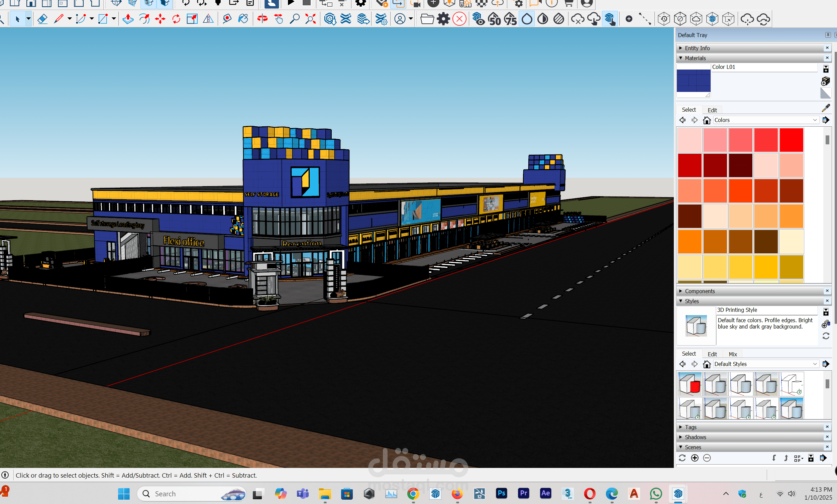Viewport: 837px width, 504px height.
Task: Open the Default Styles dropdown
Action: tap(815, 364)
